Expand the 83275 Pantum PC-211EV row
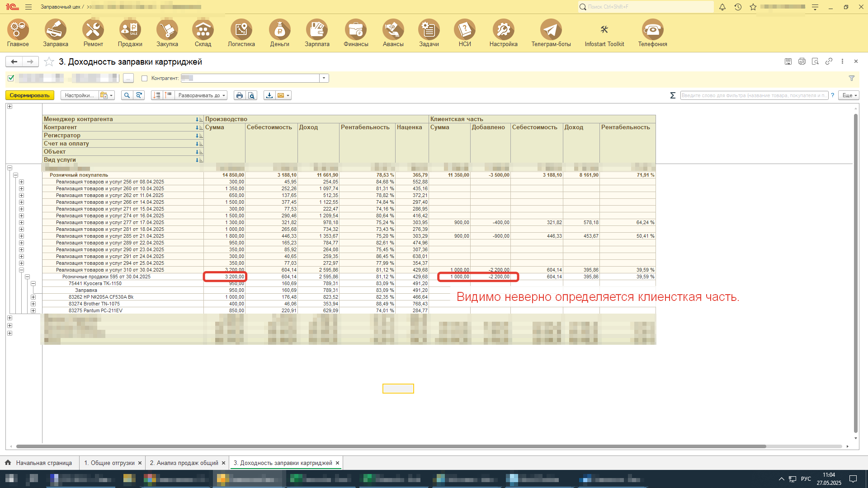The image size is (868, 488). 33,310
